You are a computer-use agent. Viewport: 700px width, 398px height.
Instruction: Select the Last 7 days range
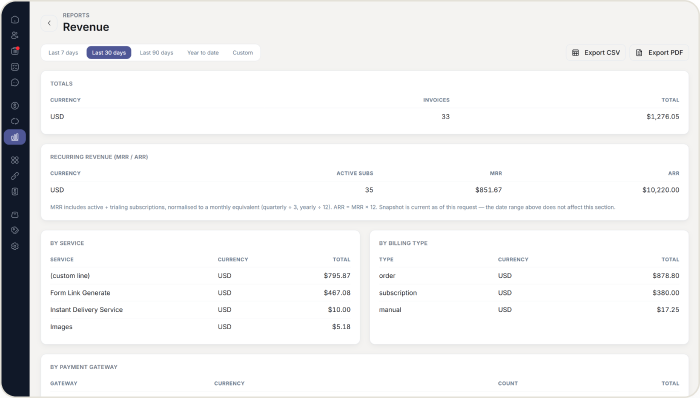[63, 53]
